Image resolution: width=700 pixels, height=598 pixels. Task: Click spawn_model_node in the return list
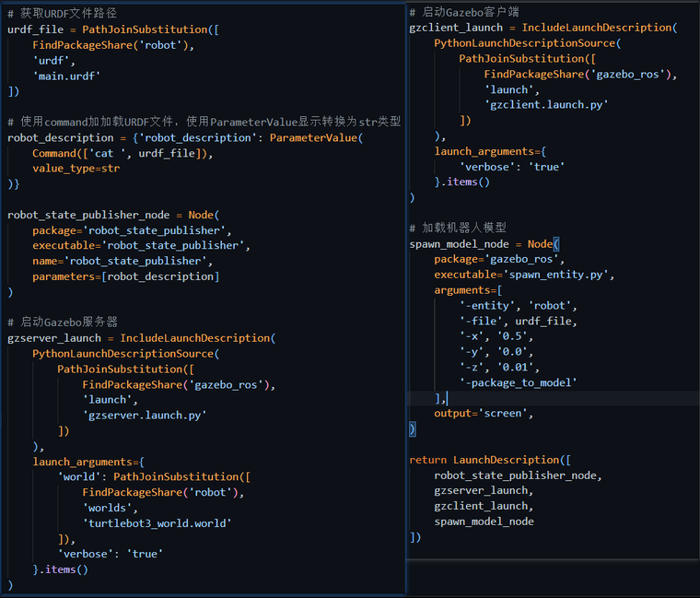click(484, 522)
